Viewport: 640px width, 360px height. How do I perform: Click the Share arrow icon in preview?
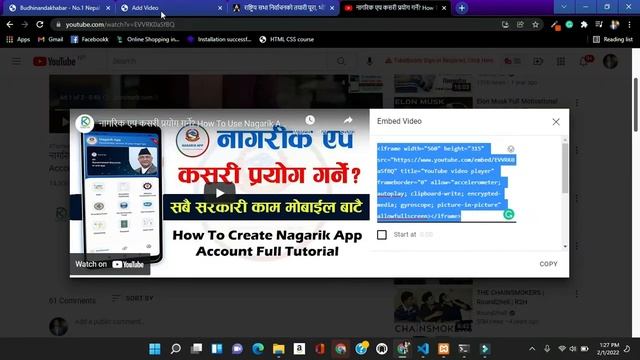(348, 120)
